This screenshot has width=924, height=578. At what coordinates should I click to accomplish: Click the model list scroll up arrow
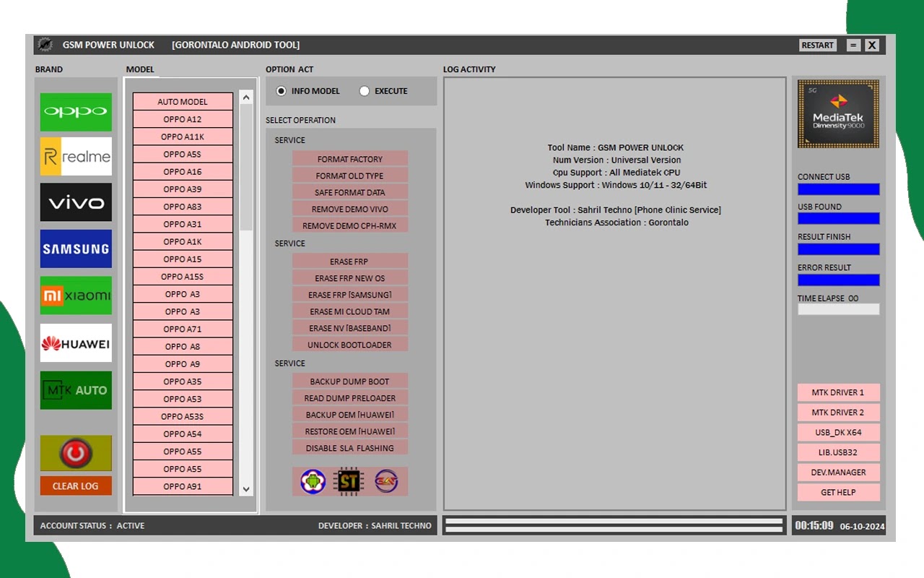pos(246,98)
